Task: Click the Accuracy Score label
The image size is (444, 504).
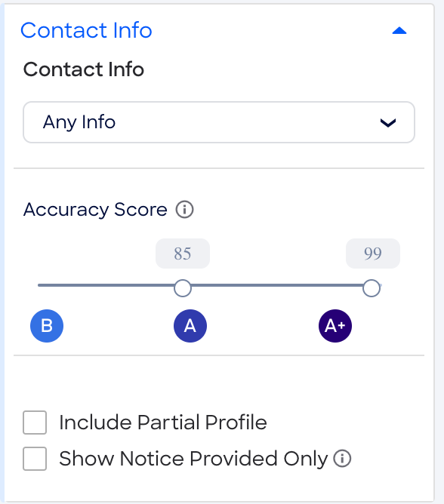Action: 95,210
